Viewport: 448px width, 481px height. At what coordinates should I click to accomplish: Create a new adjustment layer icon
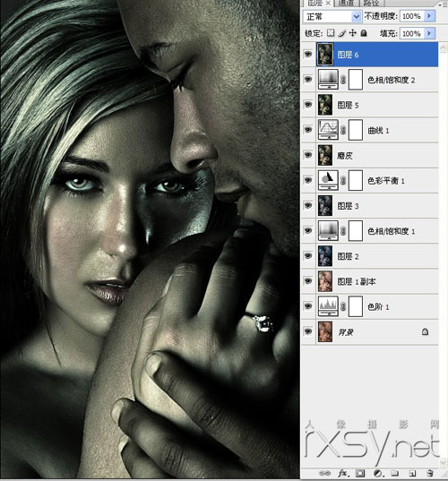pos(377,473)
